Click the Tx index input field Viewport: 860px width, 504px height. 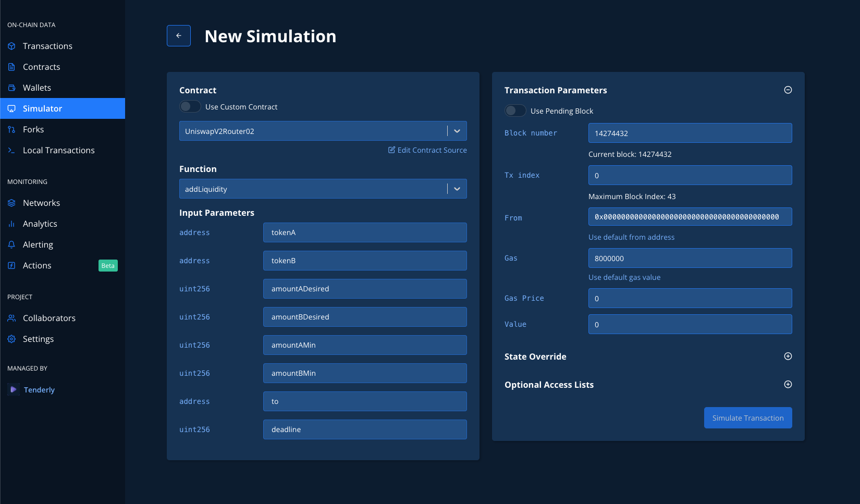pos(690,175)
